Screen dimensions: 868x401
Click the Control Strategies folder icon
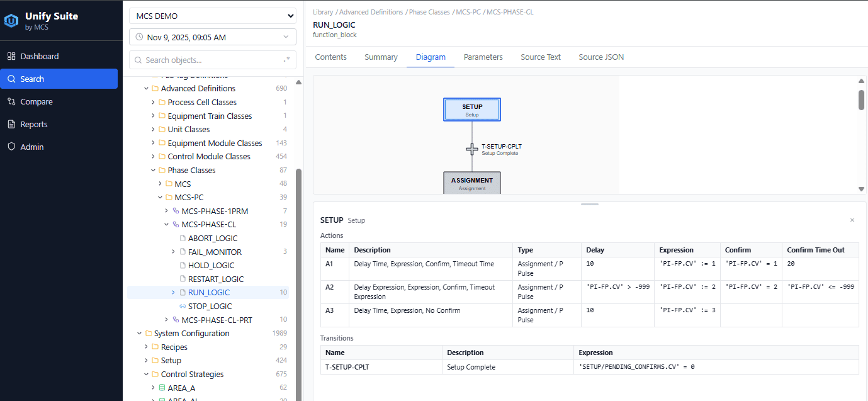pyautogui.click(x=155, y=375)
